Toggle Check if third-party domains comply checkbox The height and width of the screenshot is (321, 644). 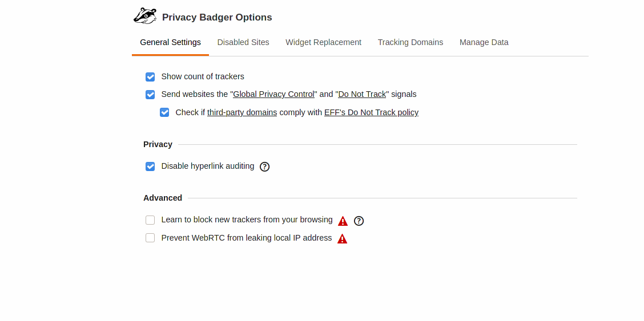(164, 112)
